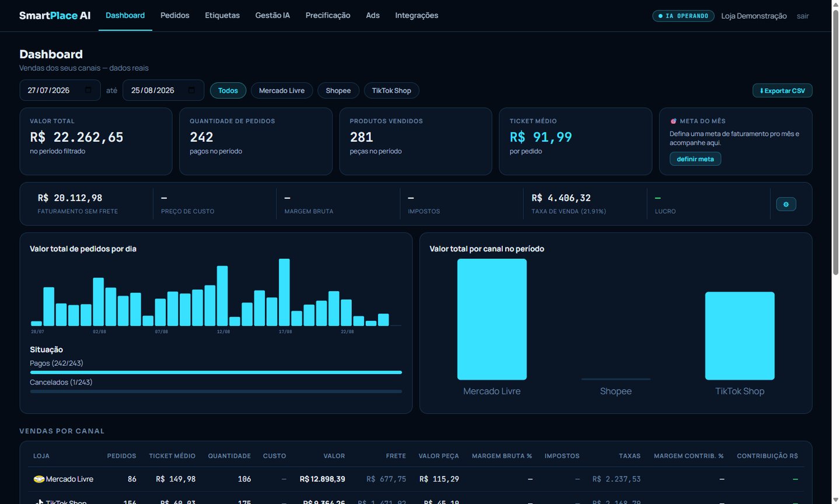Go to the Pedidos tab
840x504 pixels.
pos(175,15)
